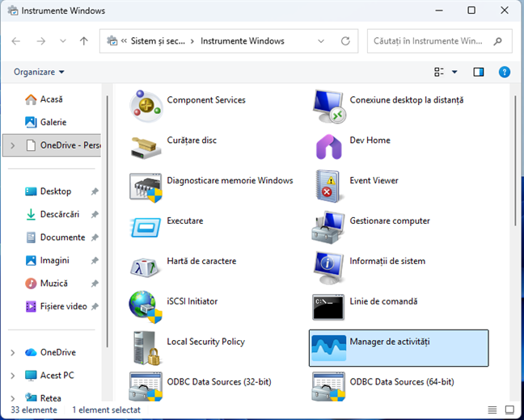Open the view options dropdown arrow
The width and height of the screenshot is (524, 420).
[454, 72]
